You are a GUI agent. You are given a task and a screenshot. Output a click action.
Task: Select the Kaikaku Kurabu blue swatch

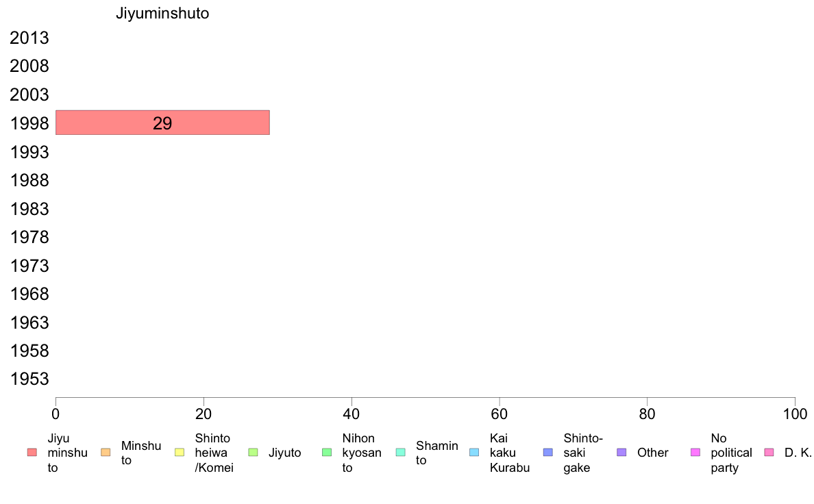pos(474,453)
